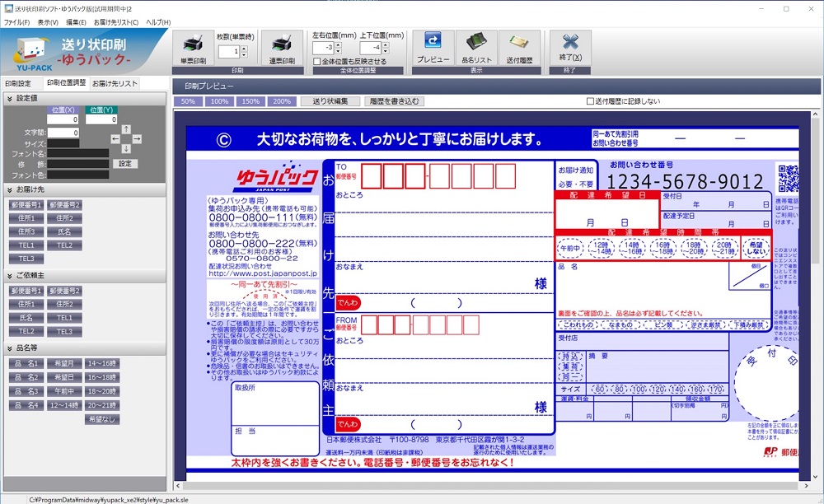The width and height of the screenshot is (824, 504).
Task: Nudge position with the down arrow button
Action: 126,148
